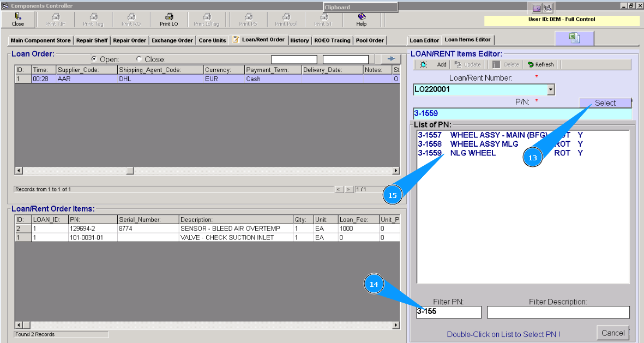The width and height of the screenshot is (644, 343).
Task: Move the Loan Order horizontal scrollbar thumb
Action: click(130, 171)
